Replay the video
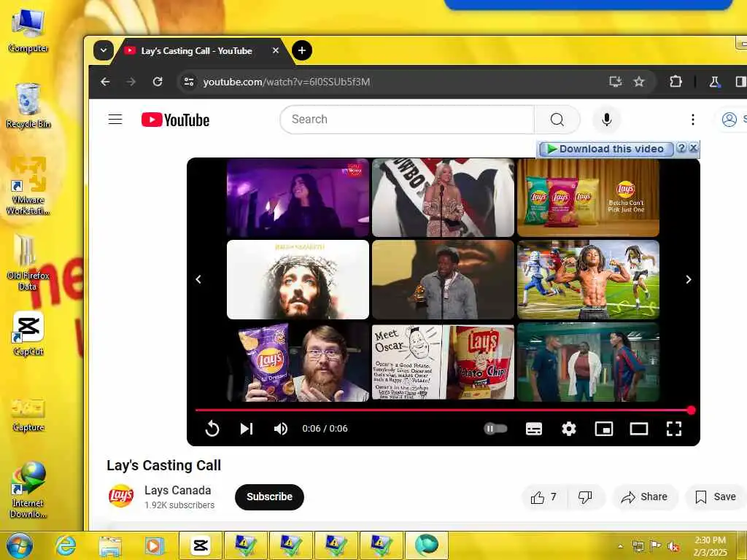Viewport: 747px width, 560px height. coord(212,429)
